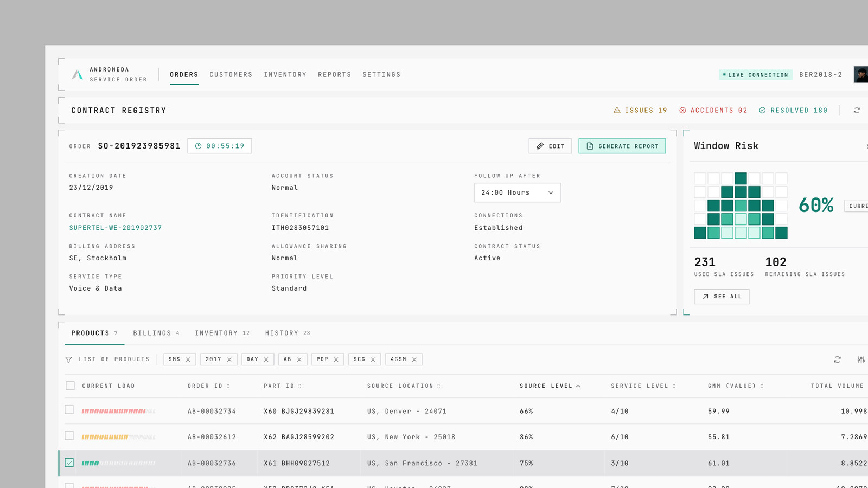
Task: Click the Edit button
Action: [x=550, y=146]
